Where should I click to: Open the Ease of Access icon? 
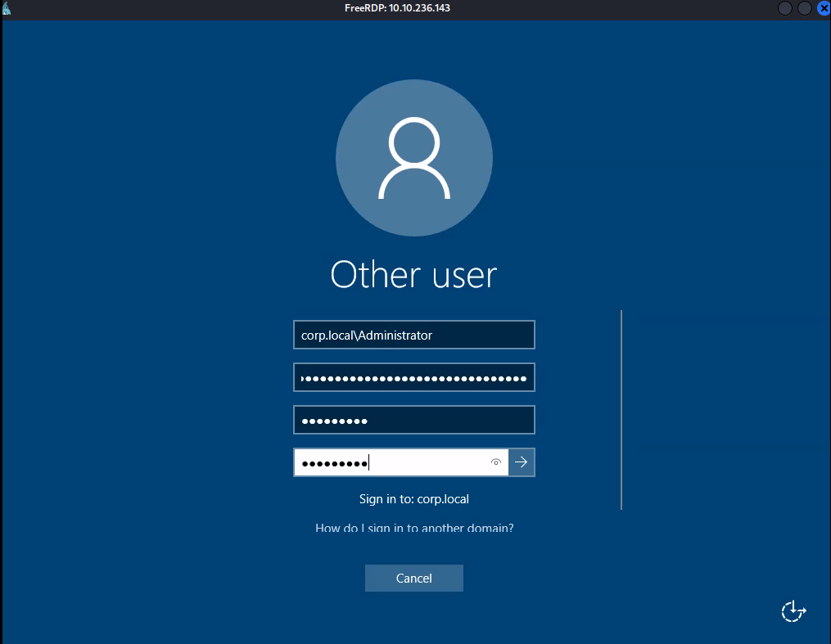point(793,610)
